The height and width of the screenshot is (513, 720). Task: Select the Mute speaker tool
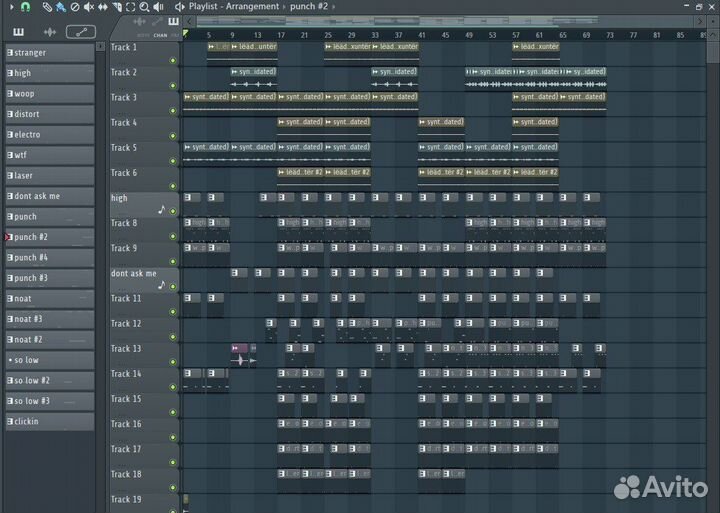pos(89,7)
